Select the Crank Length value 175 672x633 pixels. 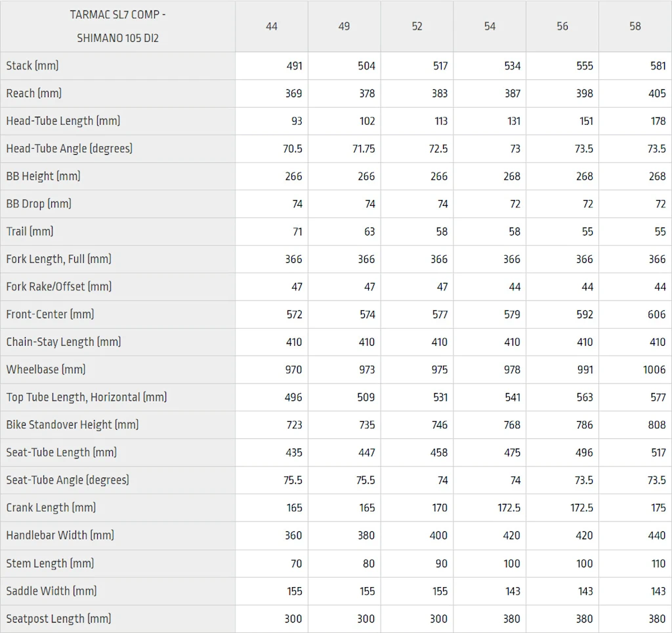coord(658,508)
